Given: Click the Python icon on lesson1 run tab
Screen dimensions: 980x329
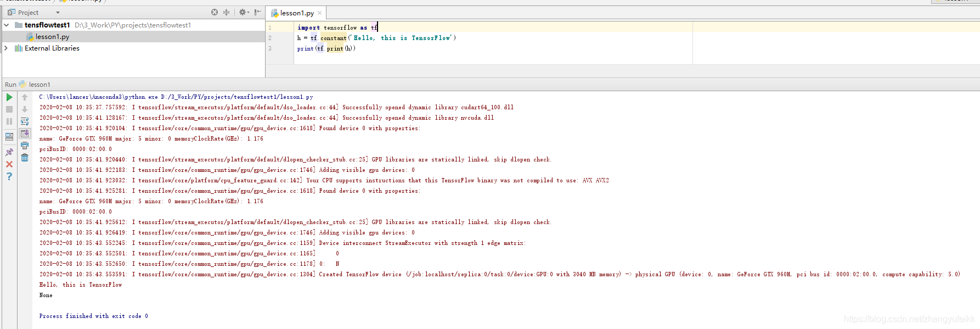Looking at the screenshot, I should (x=22, y=84).
